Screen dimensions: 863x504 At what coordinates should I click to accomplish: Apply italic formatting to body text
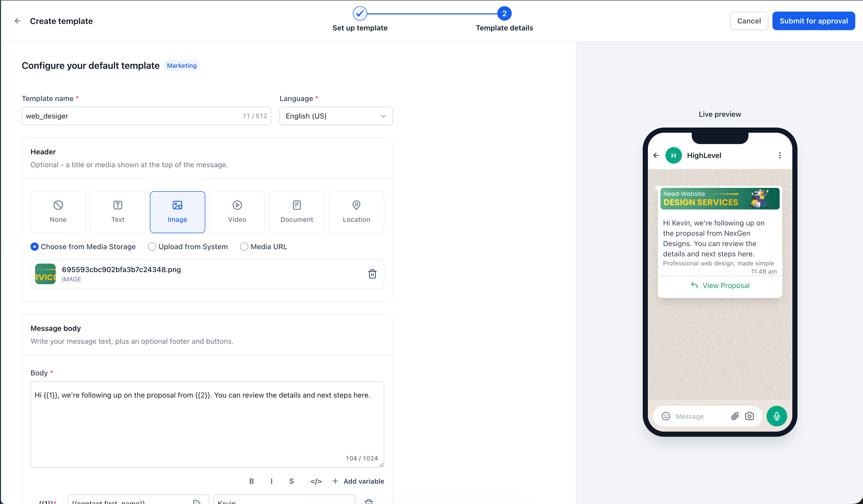272,481
